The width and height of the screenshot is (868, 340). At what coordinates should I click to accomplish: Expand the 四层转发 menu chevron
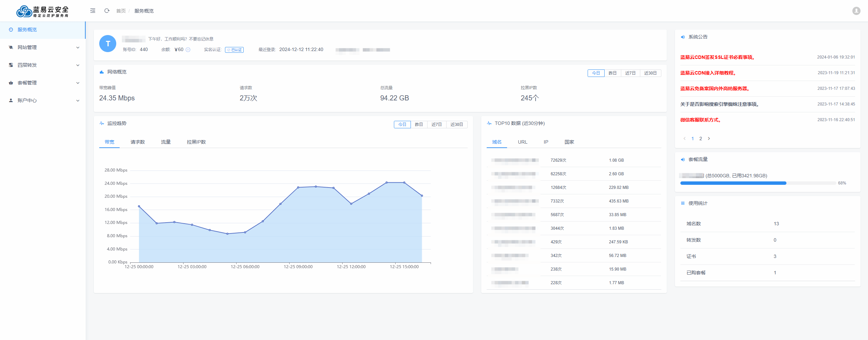(x=78, y=65)
